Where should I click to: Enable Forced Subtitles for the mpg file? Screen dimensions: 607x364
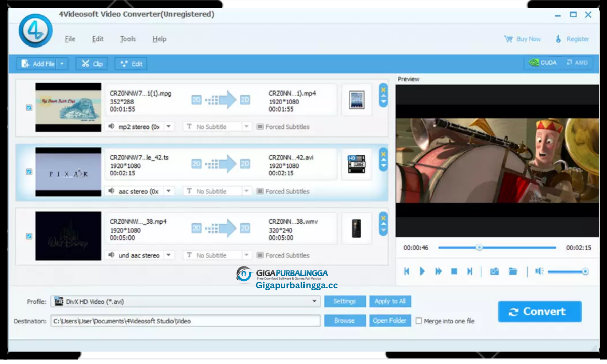tap(260, 127)
